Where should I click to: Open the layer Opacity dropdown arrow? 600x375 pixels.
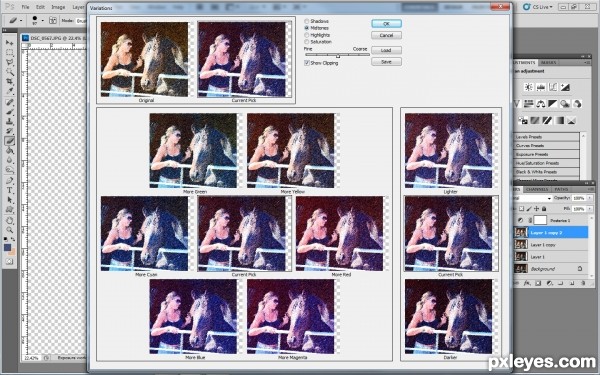pos(590,198)
